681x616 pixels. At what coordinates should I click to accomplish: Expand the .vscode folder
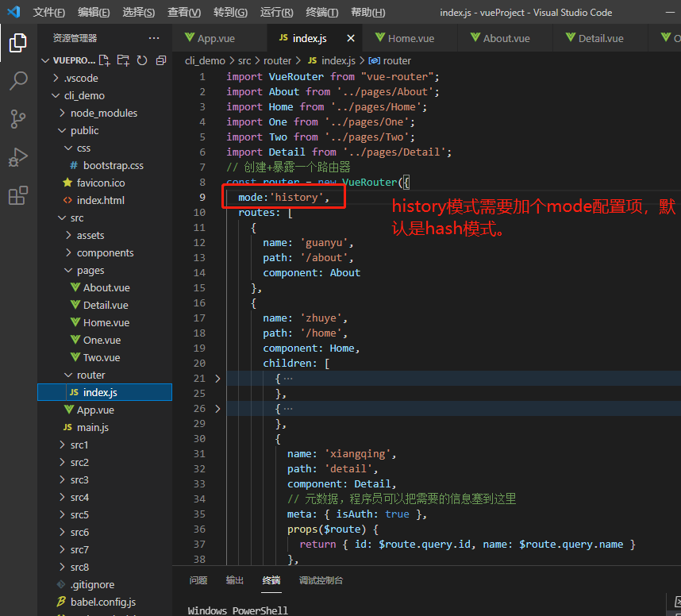(105, 79)
